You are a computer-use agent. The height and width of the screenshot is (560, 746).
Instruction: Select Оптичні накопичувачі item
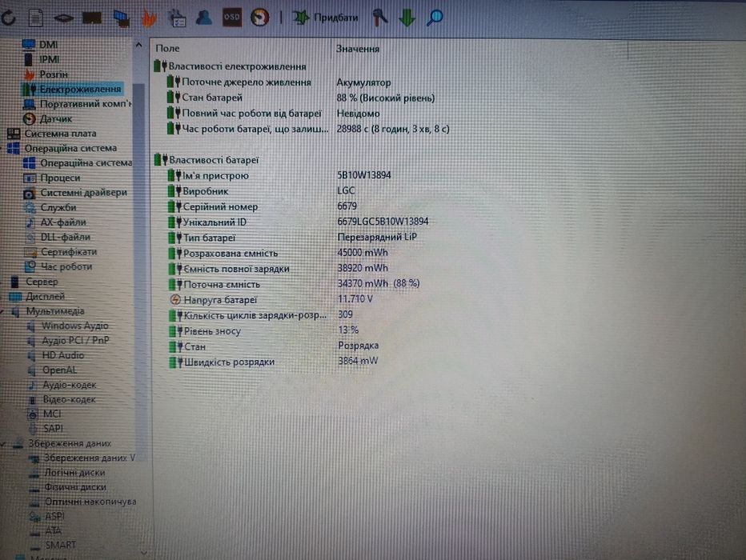[x=90, y=502]
